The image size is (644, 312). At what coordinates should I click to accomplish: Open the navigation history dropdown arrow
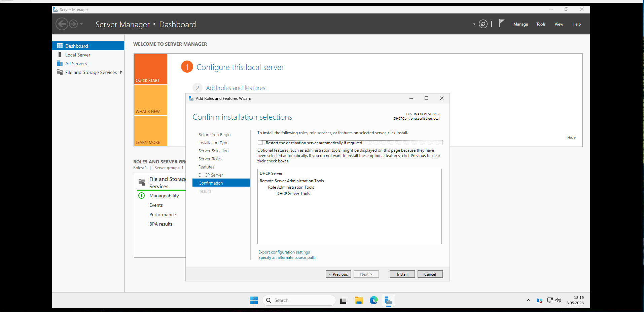81,24
